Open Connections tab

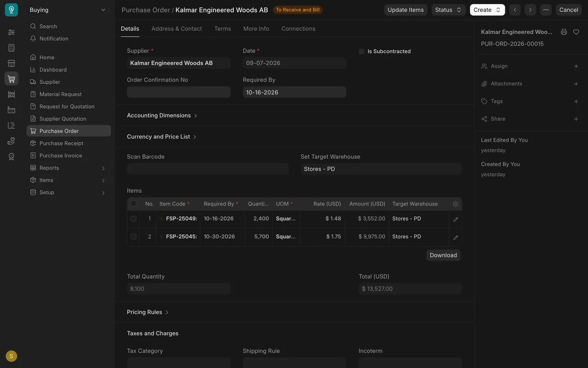298,29
